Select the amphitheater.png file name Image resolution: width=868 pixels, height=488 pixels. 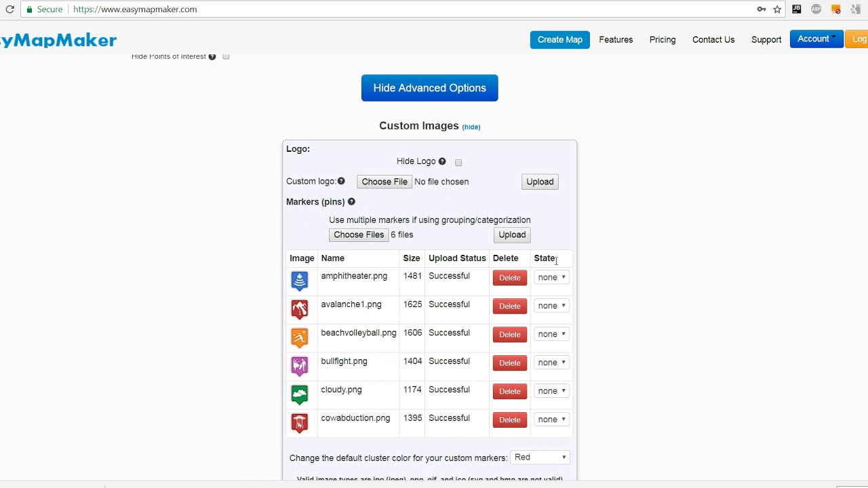pos(354,276)
